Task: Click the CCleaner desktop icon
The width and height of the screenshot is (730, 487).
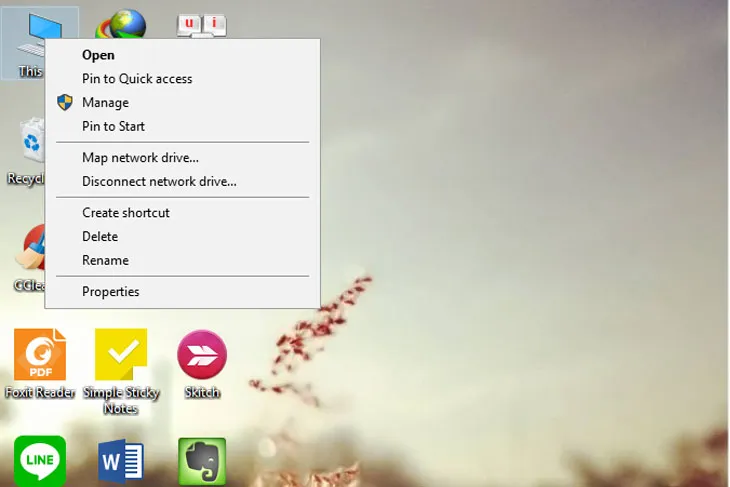Action: [28, 250]
